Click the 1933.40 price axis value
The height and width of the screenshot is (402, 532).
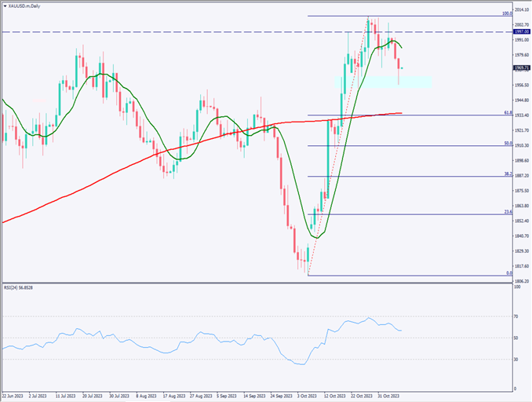tap(522, 115)
